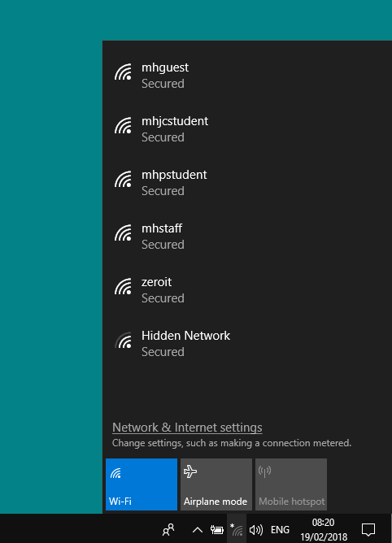
Task: Open the volume speaker icon
Action: [x=256, y=529]
